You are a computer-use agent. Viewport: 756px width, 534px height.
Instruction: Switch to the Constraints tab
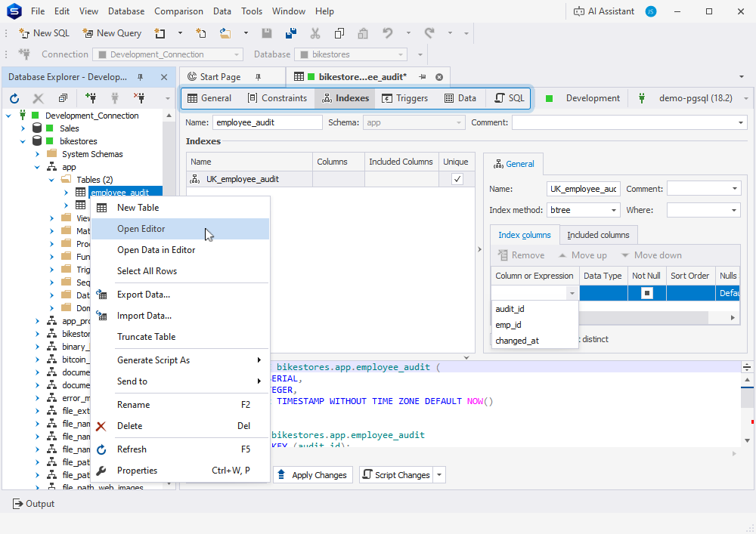point(277,98)
